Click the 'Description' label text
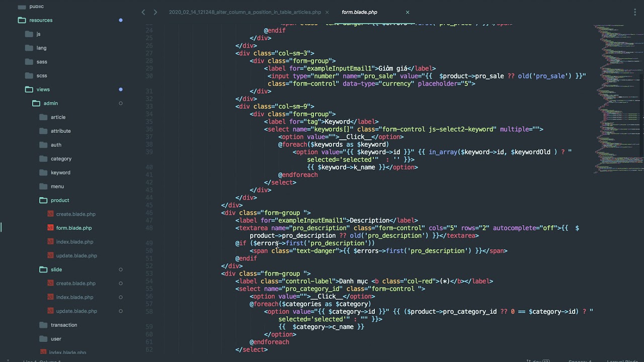The image size is (644, 362). [x=370, y=220]
